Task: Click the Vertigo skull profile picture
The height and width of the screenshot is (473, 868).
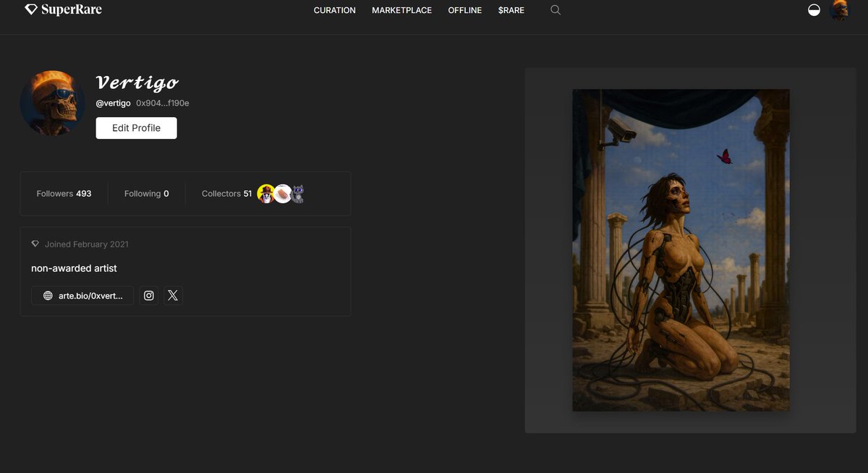Action: (52, 103)
